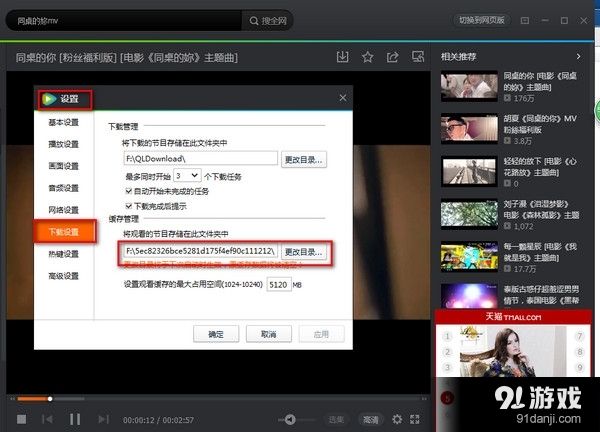600x432 pixels.
Task: Select the 下载设置 tab
Action: [x=64, y=231]
